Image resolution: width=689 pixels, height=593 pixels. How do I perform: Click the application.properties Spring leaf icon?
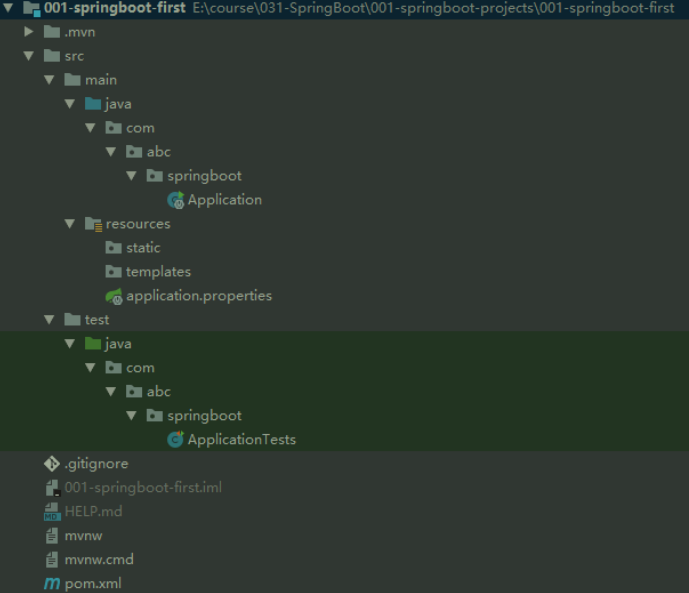114,296
